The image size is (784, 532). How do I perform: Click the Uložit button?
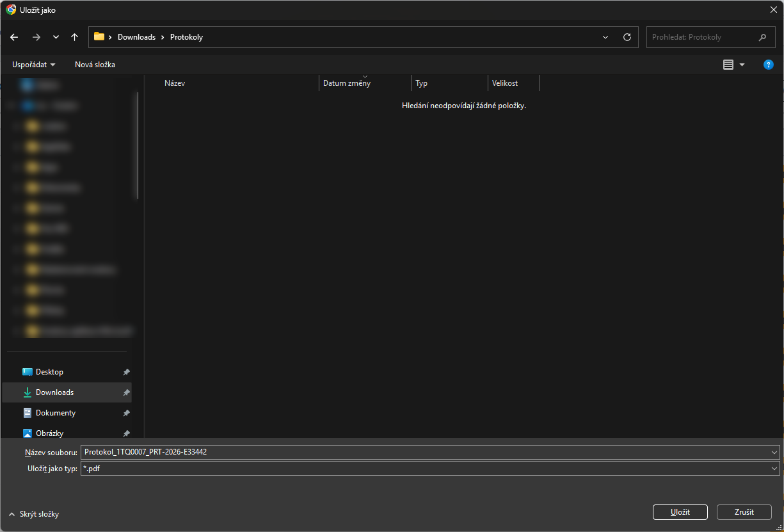[680, 512]
